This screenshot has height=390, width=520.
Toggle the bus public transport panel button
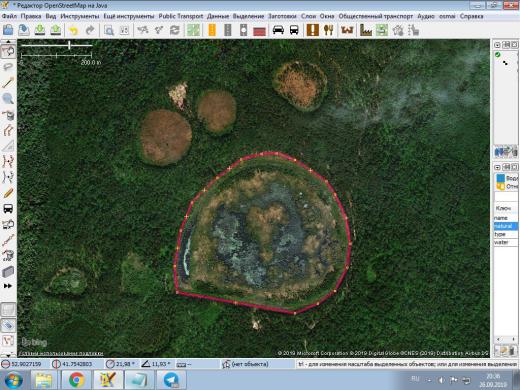pyautogui.click(x=8, y=209)
